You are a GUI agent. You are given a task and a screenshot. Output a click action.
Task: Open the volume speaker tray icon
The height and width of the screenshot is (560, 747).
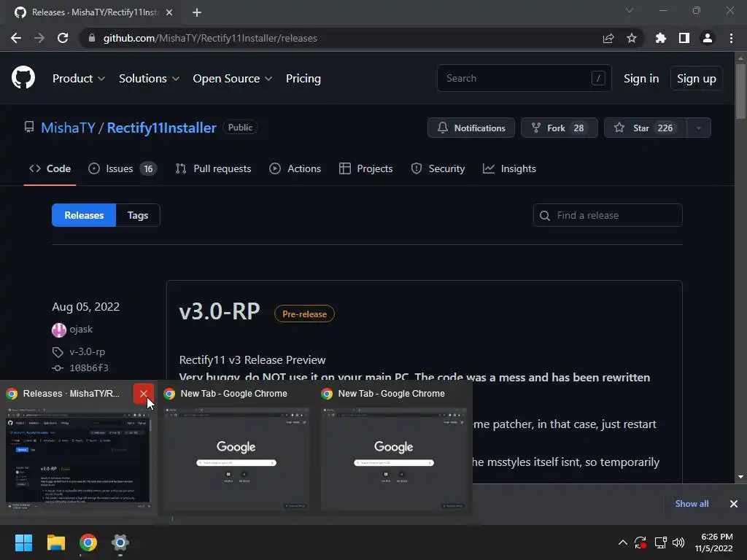pyautogui.click(x=678, y=542)
